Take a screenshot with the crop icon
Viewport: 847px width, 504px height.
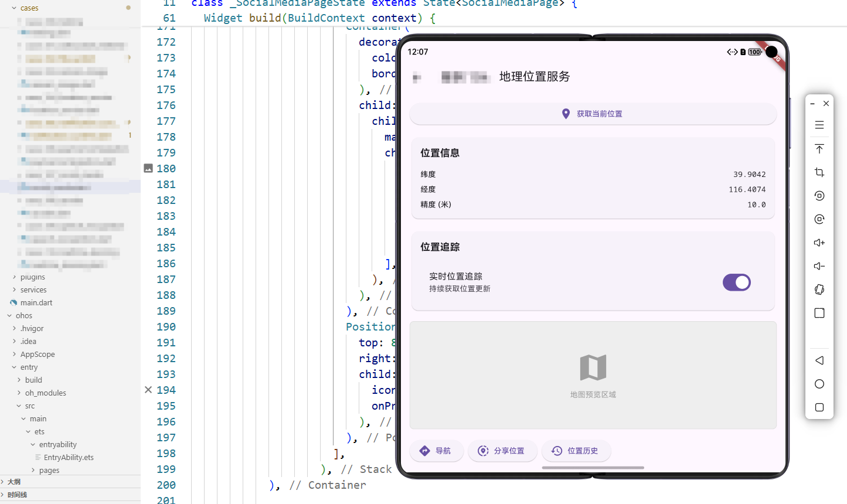[x=819, y=172]
